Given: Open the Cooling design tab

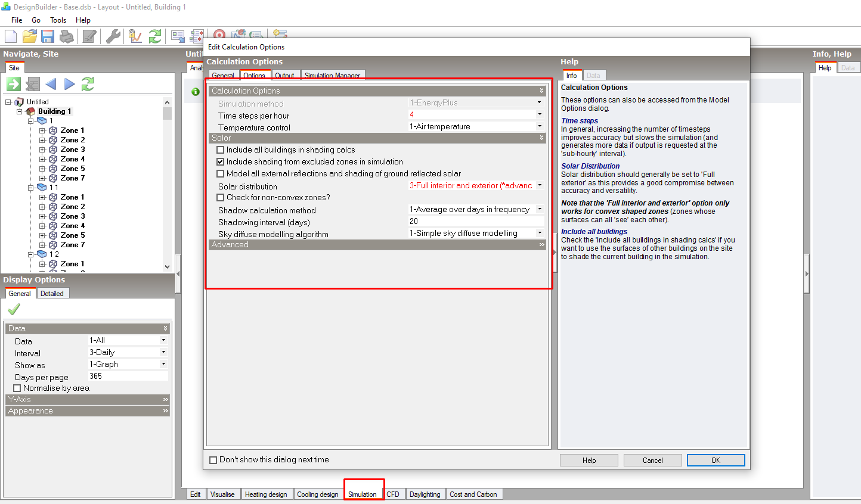Looking at the screenshot, I should [317, 494].
